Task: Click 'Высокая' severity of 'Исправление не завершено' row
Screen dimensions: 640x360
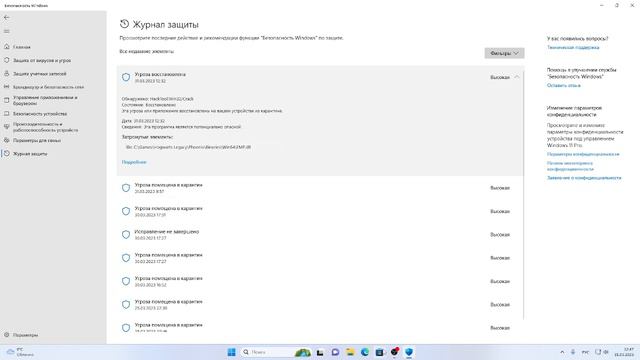Action: pyautogui.click(x=500, y=235)
